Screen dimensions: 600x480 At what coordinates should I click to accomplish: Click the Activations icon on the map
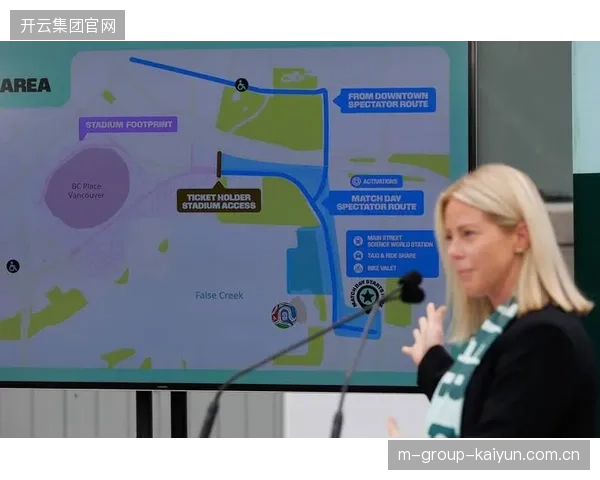[356, 181]
